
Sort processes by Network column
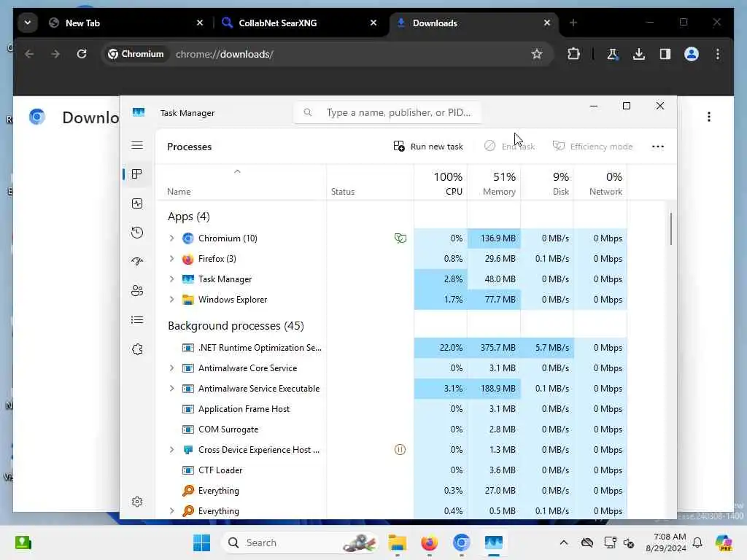[x=601, y=183]
